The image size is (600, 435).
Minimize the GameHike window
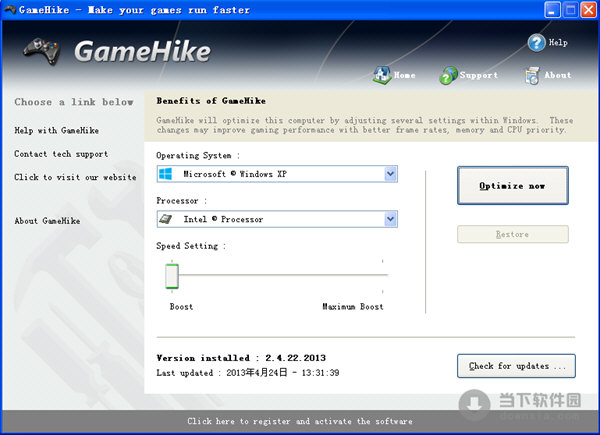click(552, 10)
